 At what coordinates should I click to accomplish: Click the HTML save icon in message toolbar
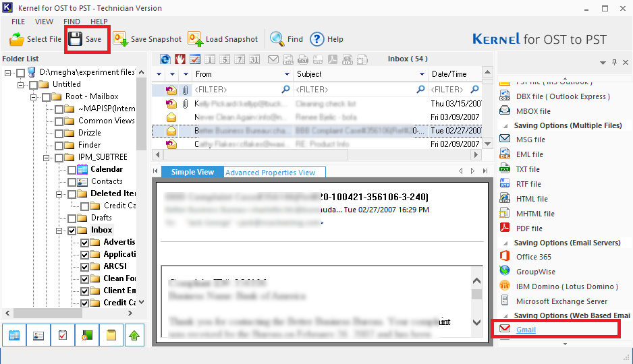tap(348, 59)
